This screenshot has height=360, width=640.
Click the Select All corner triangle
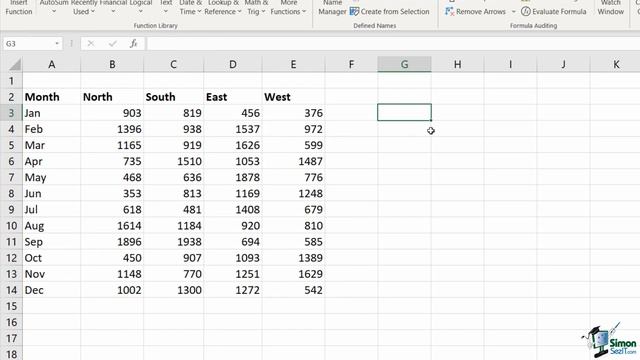[x=15, y=64]
